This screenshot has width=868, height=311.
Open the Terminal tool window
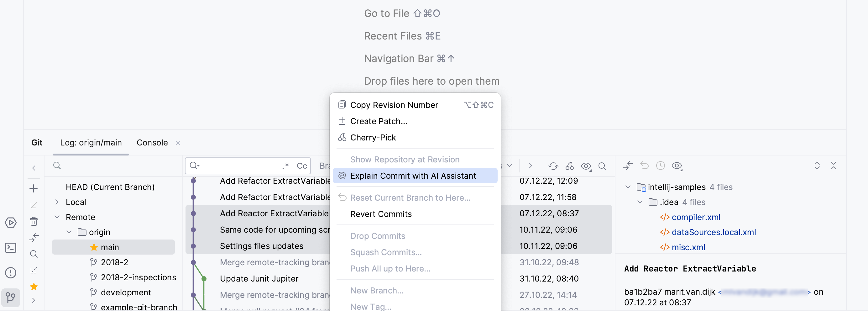(11, 248)
